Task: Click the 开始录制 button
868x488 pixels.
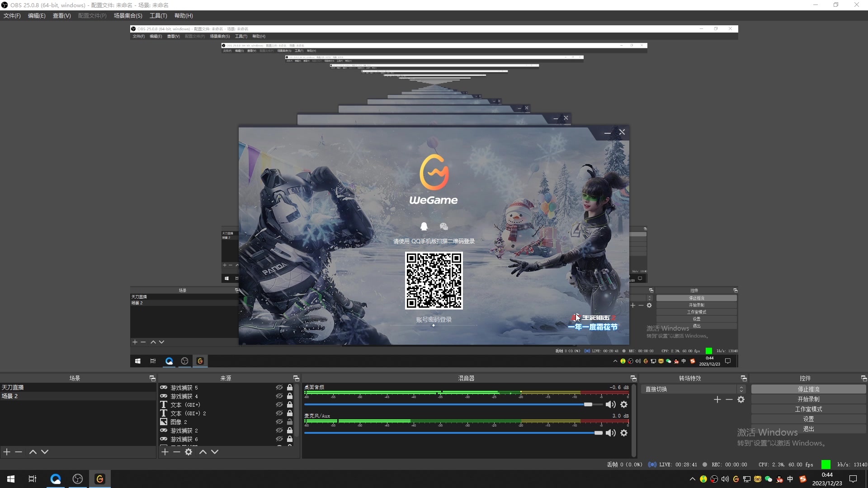Action: tap(808, 399)
